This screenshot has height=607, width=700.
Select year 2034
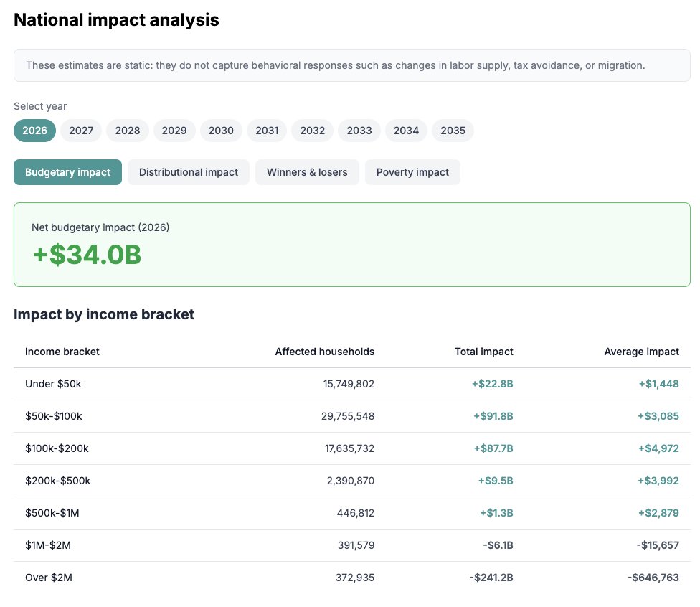406,131
